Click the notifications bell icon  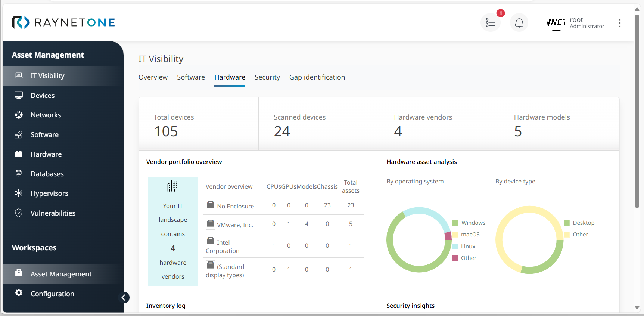tap(519, 23)
